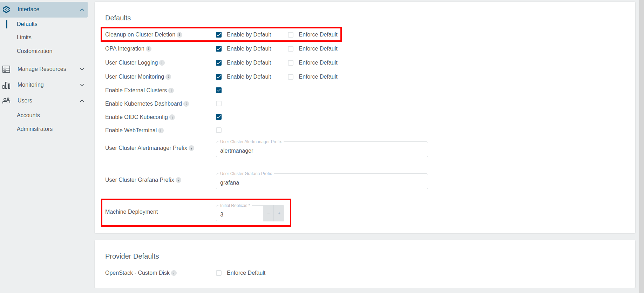Open the Customization menu item
644x293 pixels.
[x=34, y=51]
